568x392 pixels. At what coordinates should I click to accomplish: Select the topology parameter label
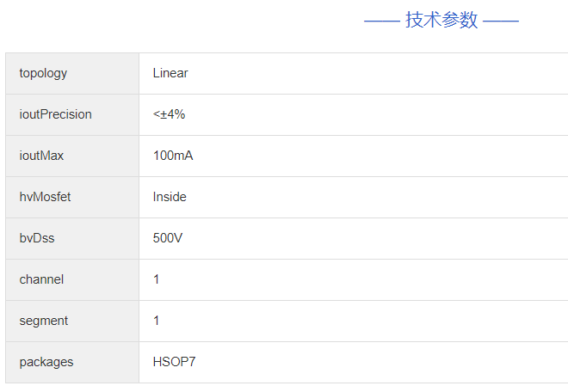pyautogui.click(x=43, y=73)
